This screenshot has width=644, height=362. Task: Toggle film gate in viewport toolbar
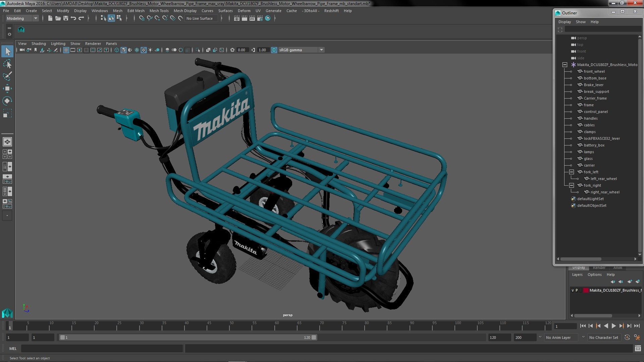coord(73,50)
